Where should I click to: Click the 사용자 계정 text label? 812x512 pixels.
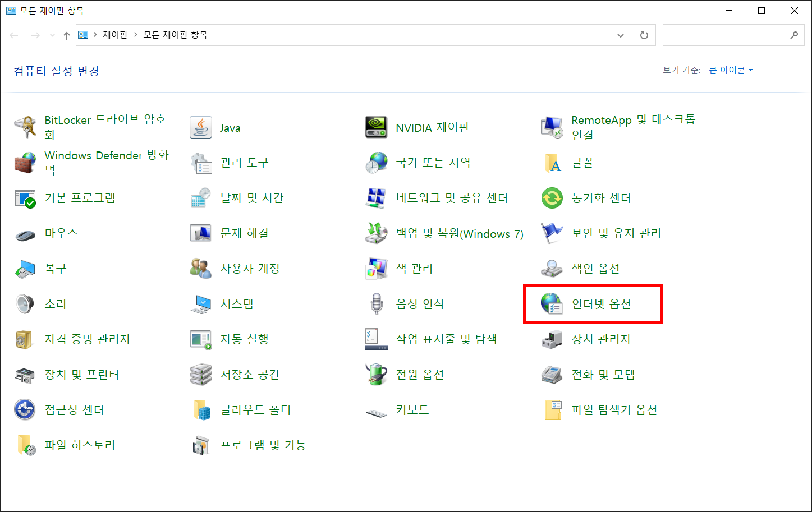pos(250,269)
